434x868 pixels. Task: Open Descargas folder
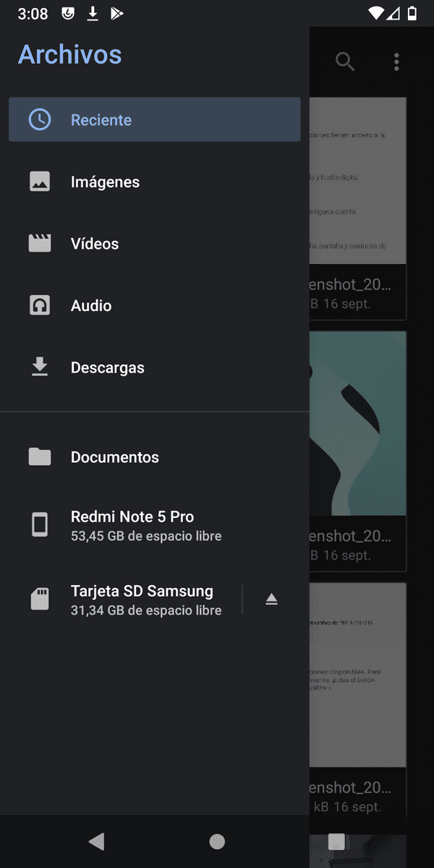click(154, 367)
